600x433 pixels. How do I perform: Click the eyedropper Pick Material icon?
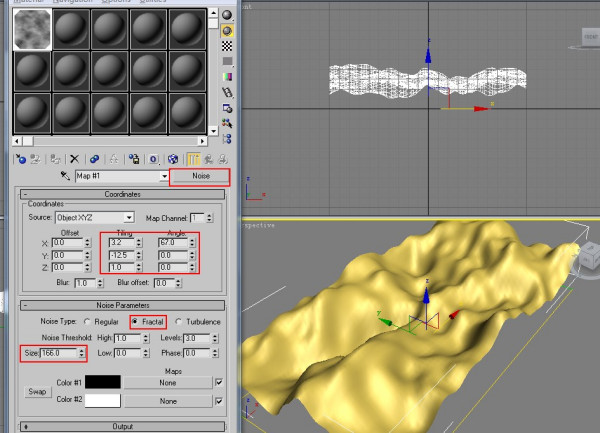click(x=65, y=176)
